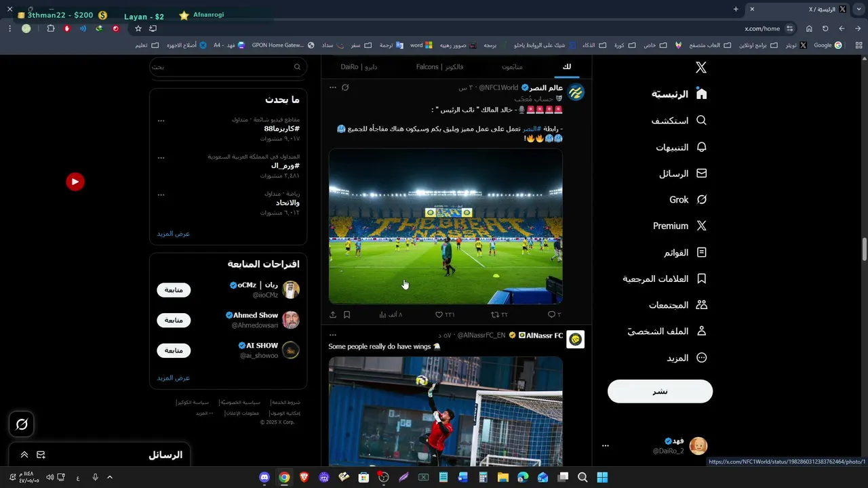The height and width of the screenshot is (488, 868).
Task: Open Grok from the sidebar
Action: click(x=688, y=199)
